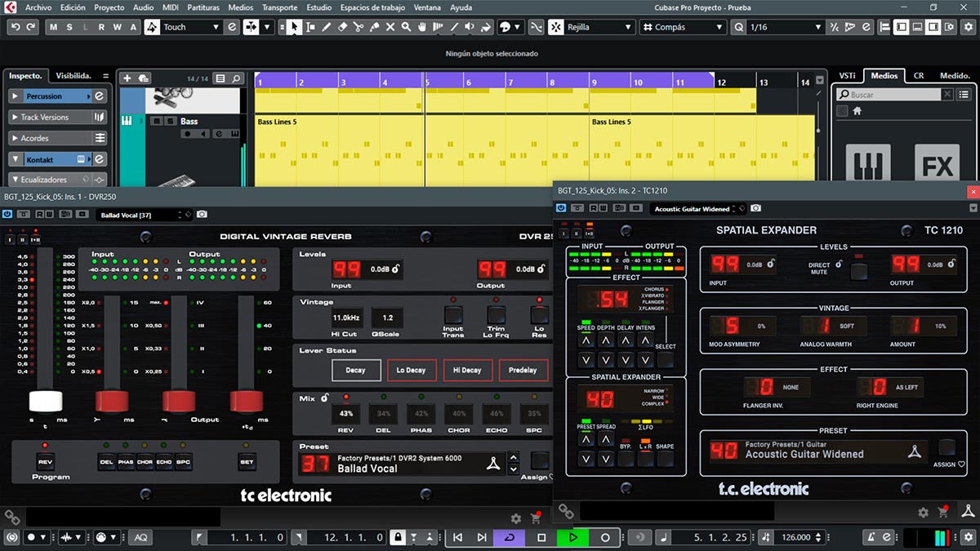Switch to CR tab

(919, 76)
